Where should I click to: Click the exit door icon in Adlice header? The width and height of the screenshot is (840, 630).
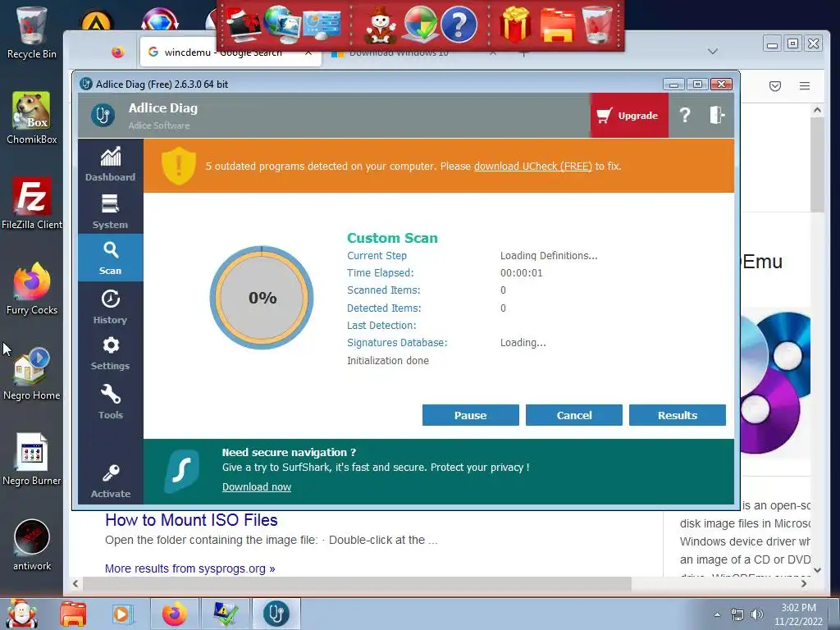717,115
